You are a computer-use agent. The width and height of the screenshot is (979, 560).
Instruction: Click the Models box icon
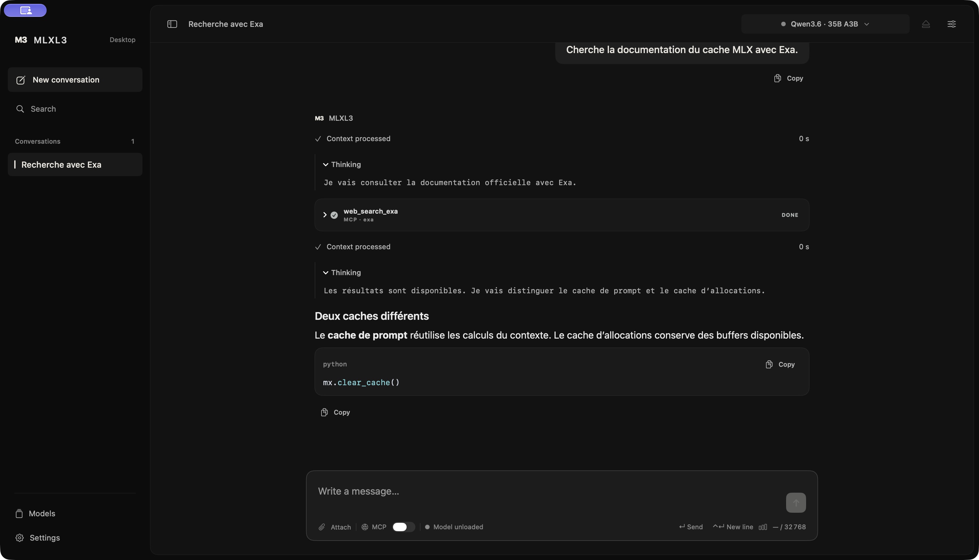click(19, 513)
